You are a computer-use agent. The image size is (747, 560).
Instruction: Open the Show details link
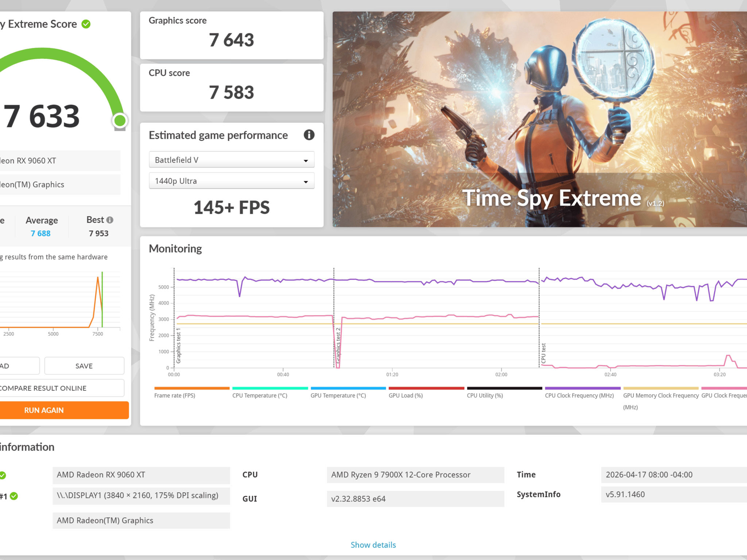point(373,545)
